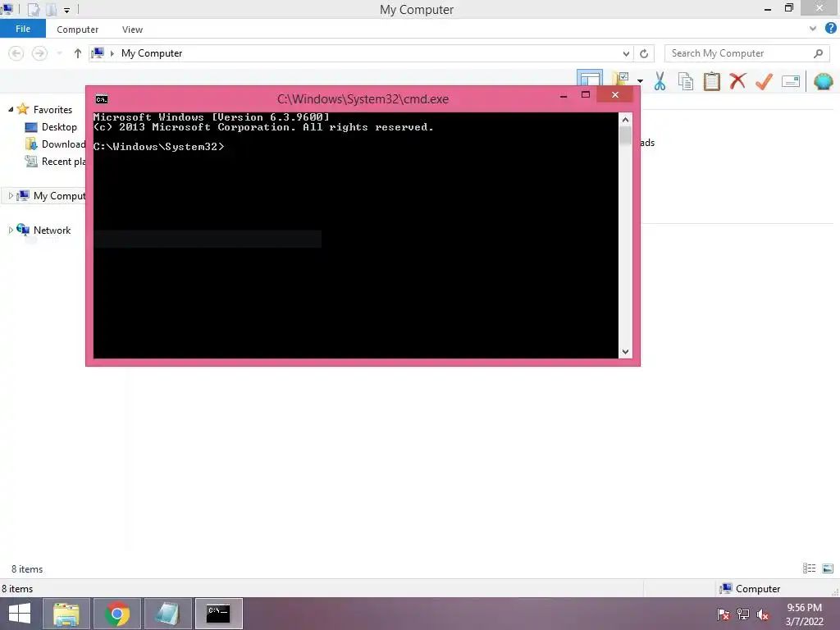Click the folder options checkbox icon

[x=620, y=78]
